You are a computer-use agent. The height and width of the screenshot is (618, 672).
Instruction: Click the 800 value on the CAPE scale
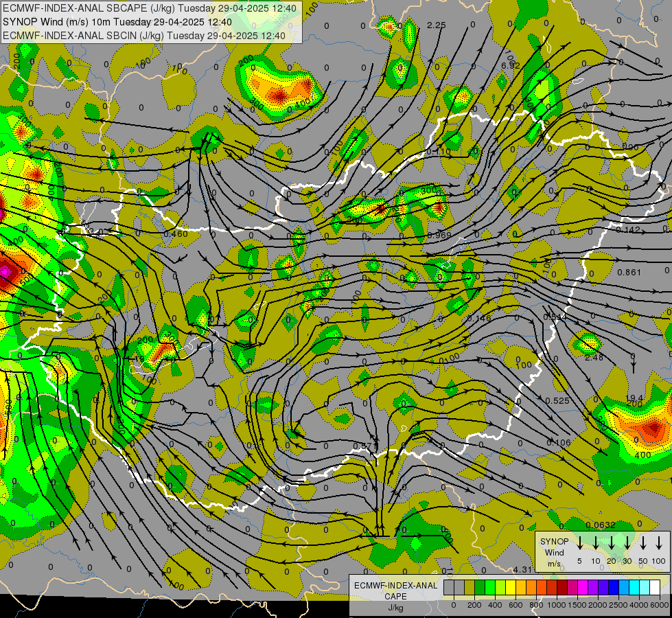pyautogui.click(x=536, y=605)
